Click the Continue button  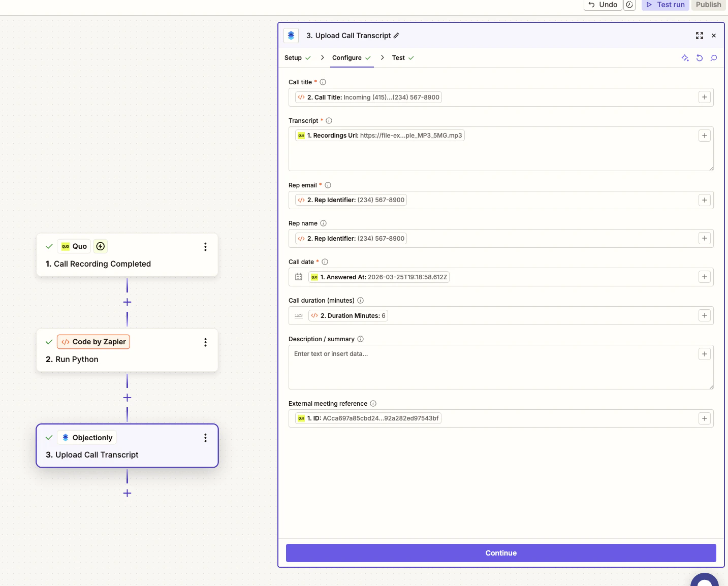tap(500, 553)
